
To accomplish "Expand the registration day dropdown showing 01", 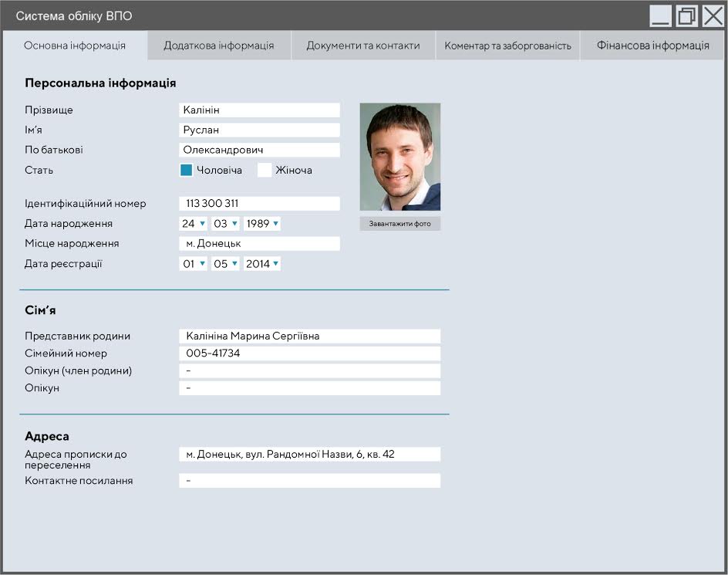I will [x=194, y=264].
